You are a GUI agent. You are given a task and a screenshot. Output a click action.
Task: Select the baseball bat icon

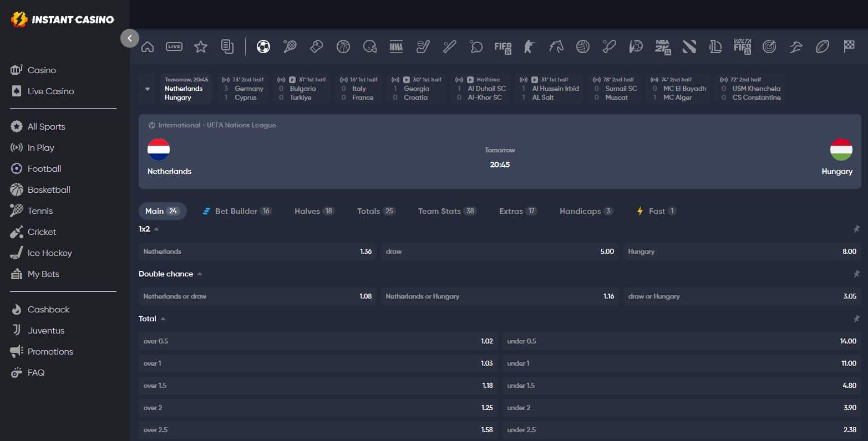click(x=450, y=47)
